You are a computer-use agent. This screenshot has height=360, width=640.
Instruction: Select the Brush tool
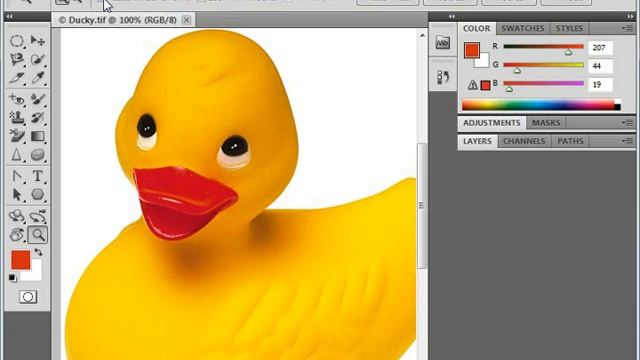click(38, 99)
